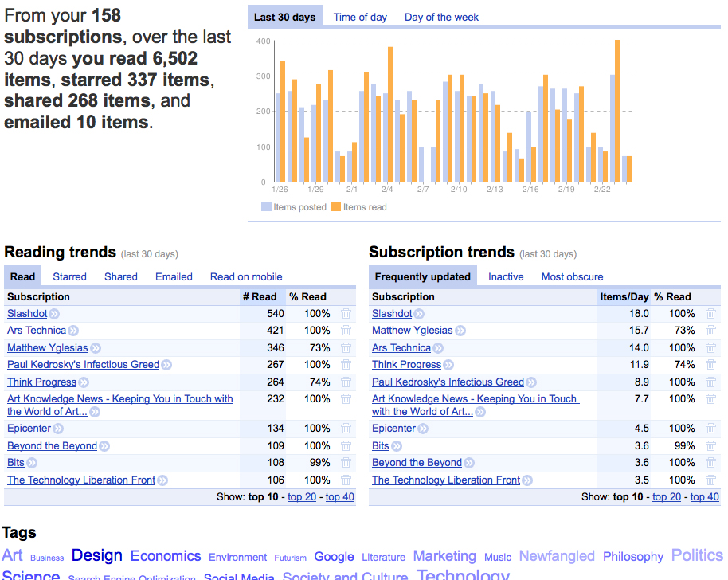The height and width of the screenshot is (580, 728).
Task: Switch to the Time of day tab
Action: [360, 18]
